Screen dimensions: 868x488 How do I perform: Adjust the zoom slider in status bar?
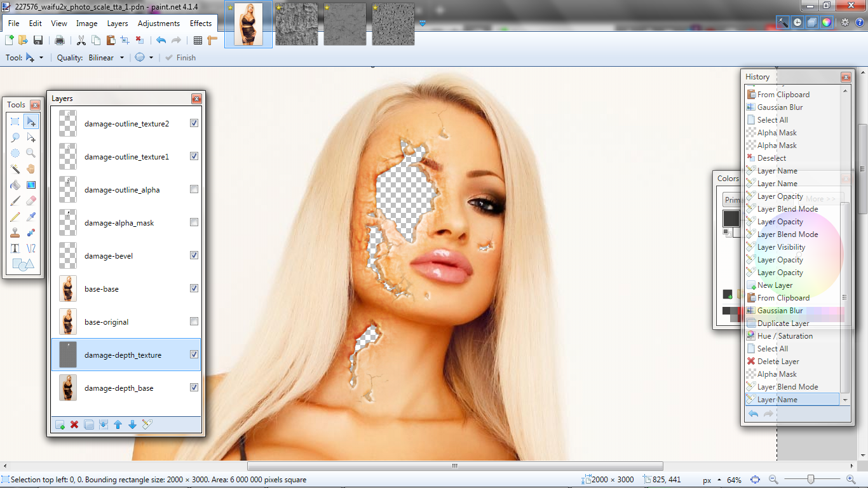pyautogui.click(x=811, y=480)
